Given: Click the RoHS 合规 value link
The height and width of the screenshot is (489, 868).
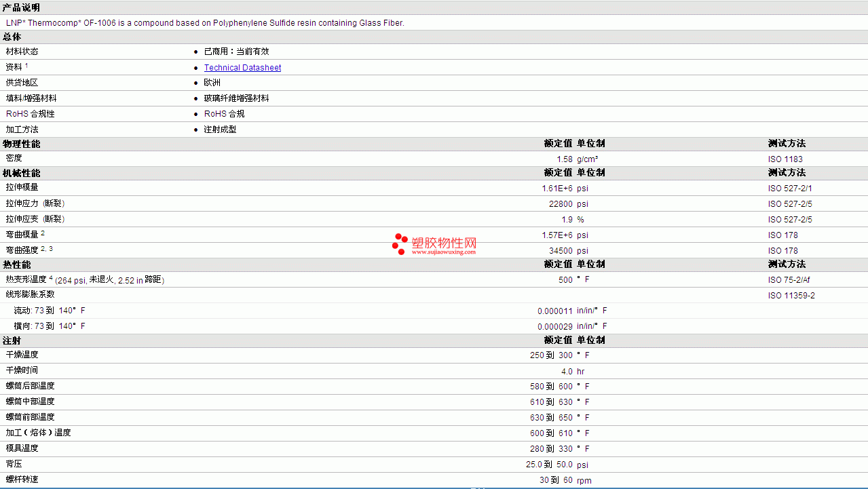Looking at the screenshot, I should point(224,114).
